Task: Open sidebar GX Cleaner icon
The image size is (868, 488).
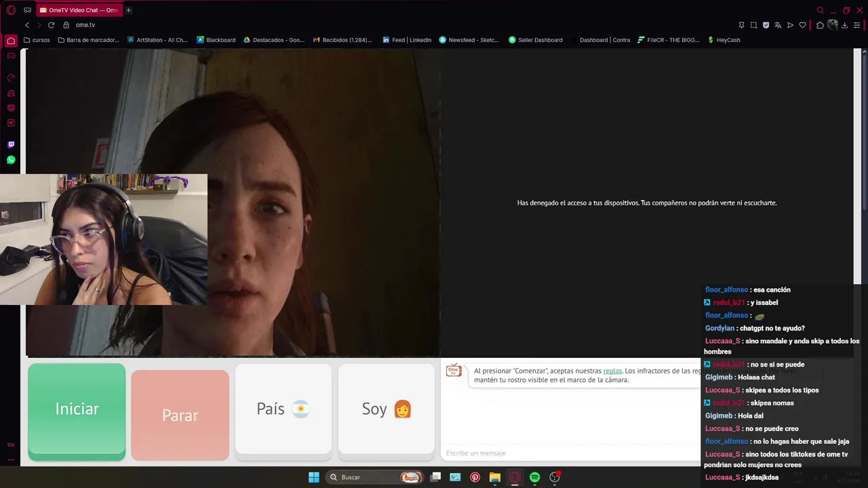Action: 11,93
